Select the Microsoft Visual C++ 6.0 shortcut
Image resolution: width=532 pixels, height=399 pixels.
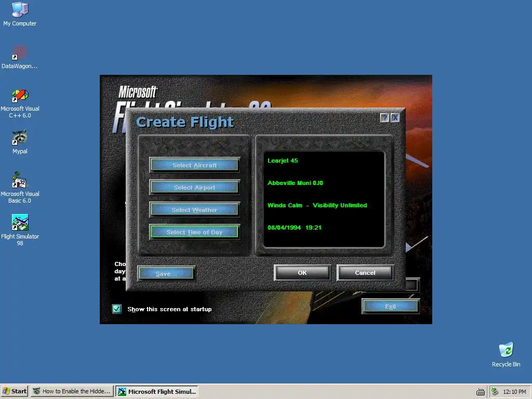[20, 103]
